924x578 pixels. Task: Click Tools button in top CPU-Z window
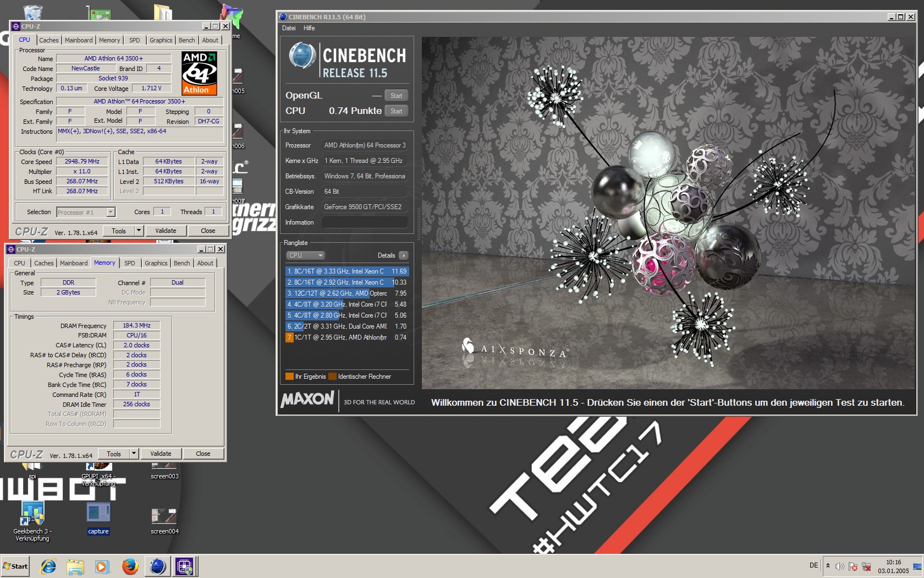pos(119,231)
